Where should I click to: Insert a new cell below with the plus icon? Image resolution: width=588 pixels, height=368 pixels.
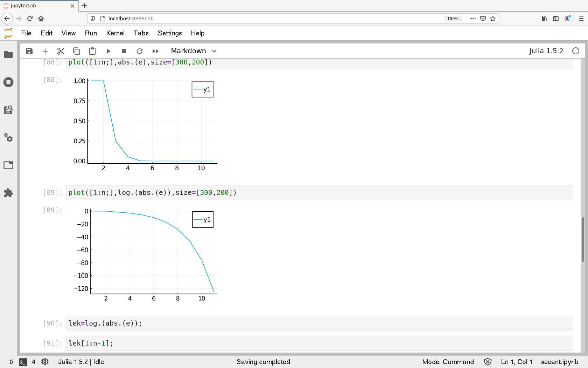(45, 51)
